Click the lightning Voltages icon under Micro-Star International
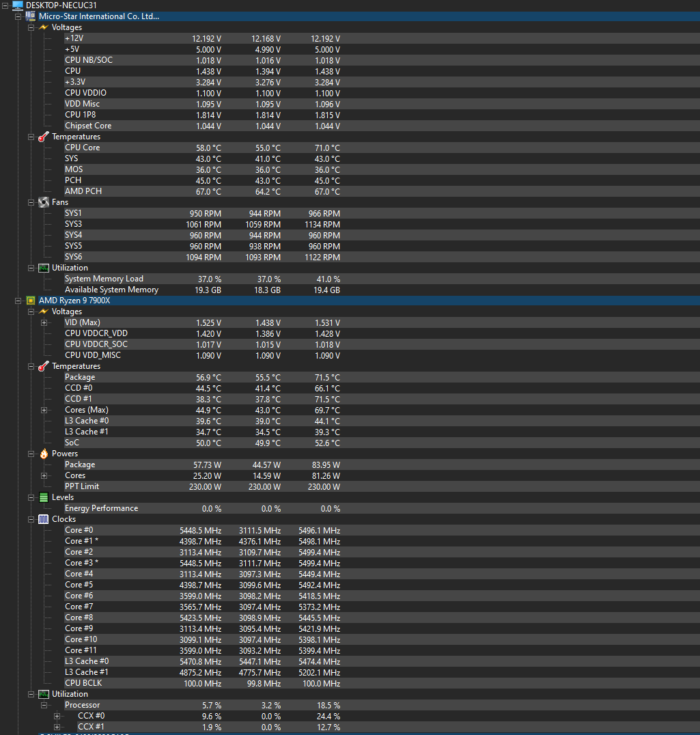The height and width of the screenshot is (735, 700). coord(44,27)
